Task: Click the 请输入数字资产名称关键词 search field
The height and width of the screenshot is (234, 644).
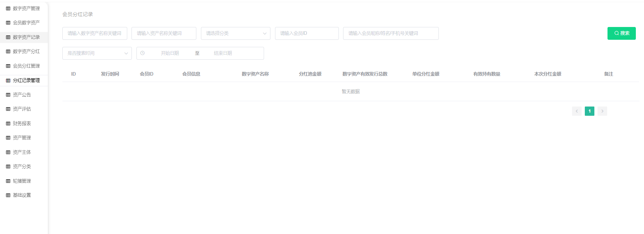Action: [95, 33]
